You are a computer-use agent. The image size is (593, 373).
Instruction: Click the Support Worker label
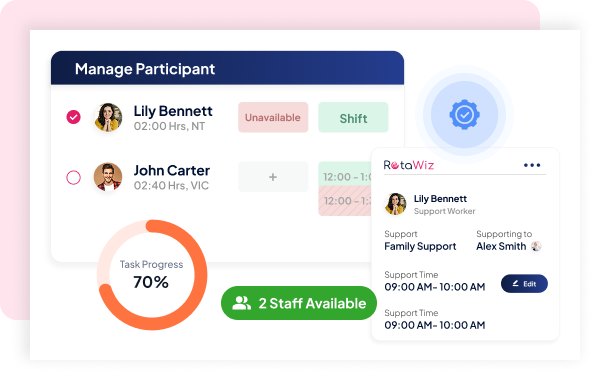444,211
